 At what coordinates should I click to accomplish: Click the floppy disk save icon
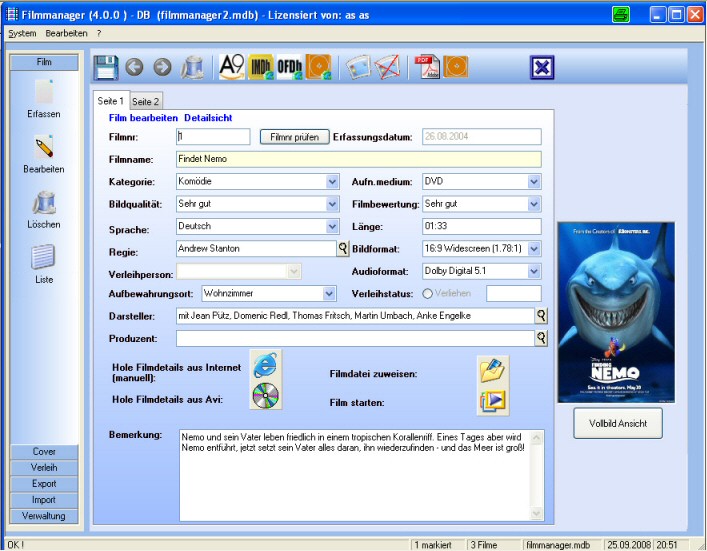tap(106, 68)
